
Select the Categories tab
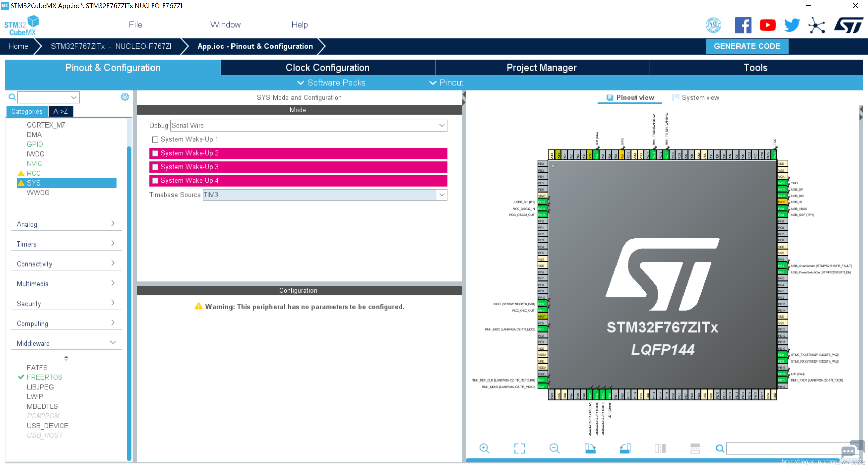pyautogui.click(x=27, y=111)
